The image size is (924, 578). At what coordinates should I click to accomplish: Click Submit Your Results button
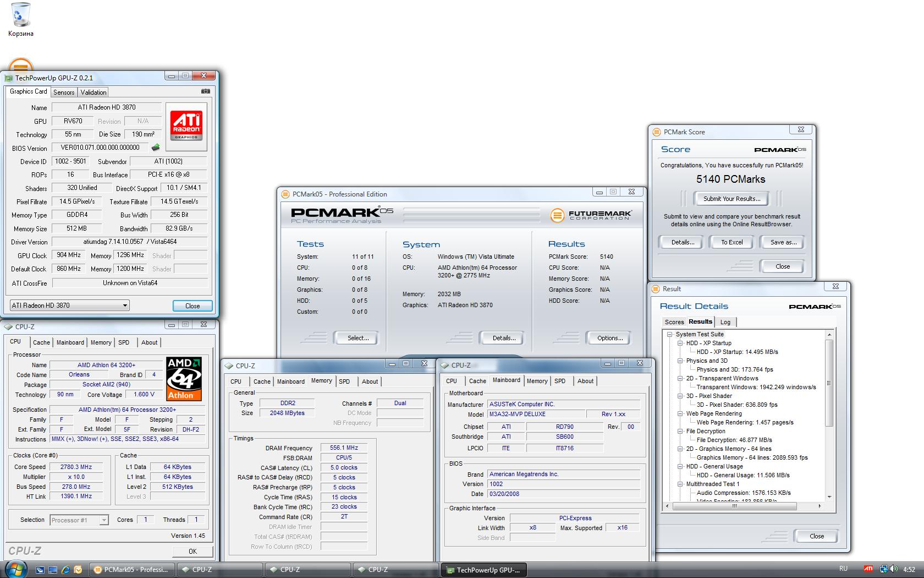(732, 199)
